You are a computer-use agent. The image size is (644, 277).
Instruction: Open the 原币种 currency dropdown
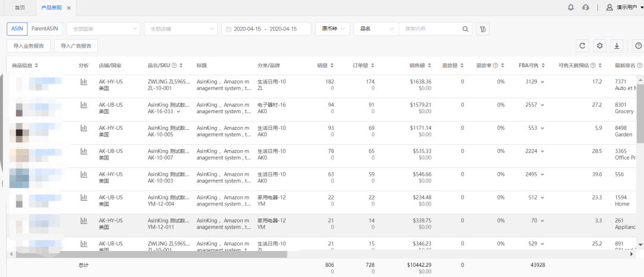click(x=333, y=29)
